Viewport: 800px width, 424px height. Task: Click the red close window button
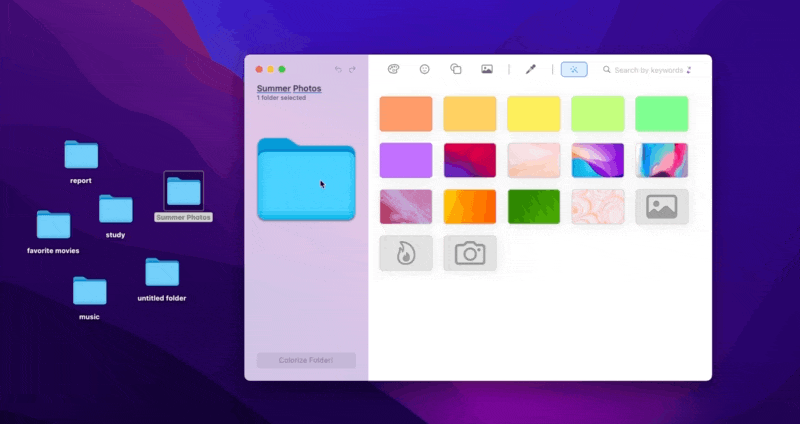pyautogui.click(x=259, y=69)
